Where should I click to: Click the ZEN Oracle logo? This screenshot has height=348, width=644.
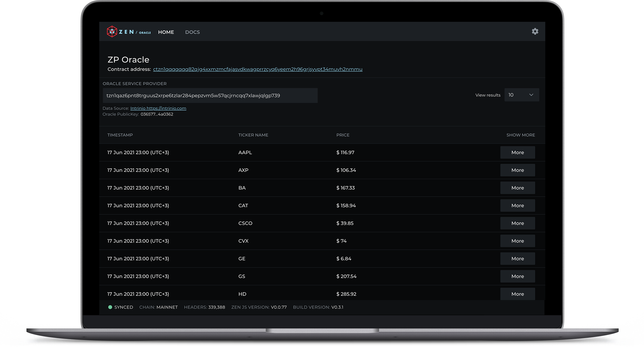coord(128,32)
